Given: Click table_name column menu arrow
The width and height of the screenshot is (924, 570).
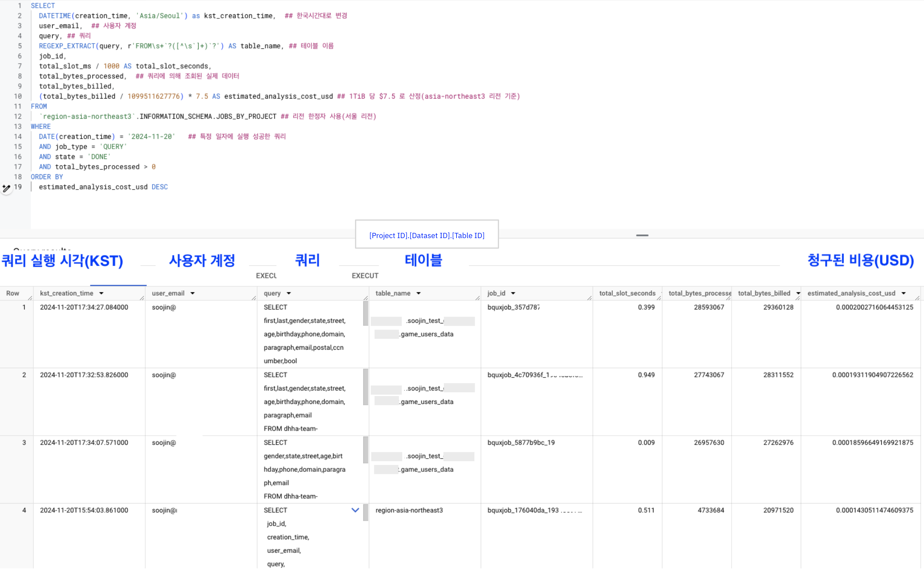Looking at the screenshot, I should [418, 293].
